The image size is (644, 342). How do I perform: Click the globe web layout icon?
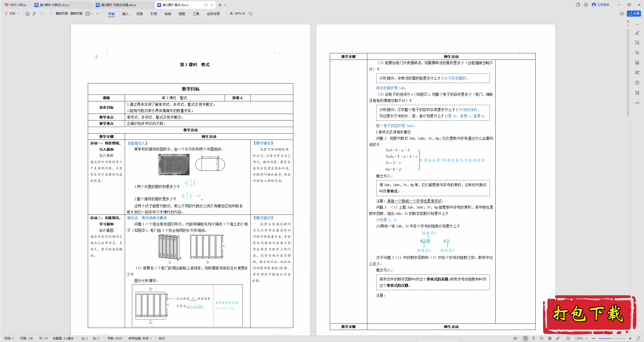tap(550, 338)
